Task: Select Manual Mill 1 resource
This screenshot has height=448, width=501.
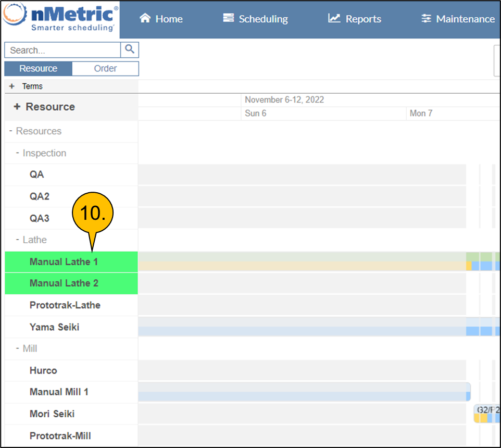Action: pos(71,392)
